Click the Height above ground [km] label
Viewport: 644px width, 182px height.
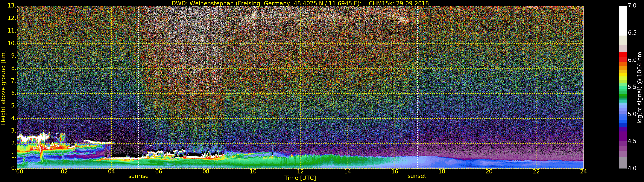(x=3, y=87)
